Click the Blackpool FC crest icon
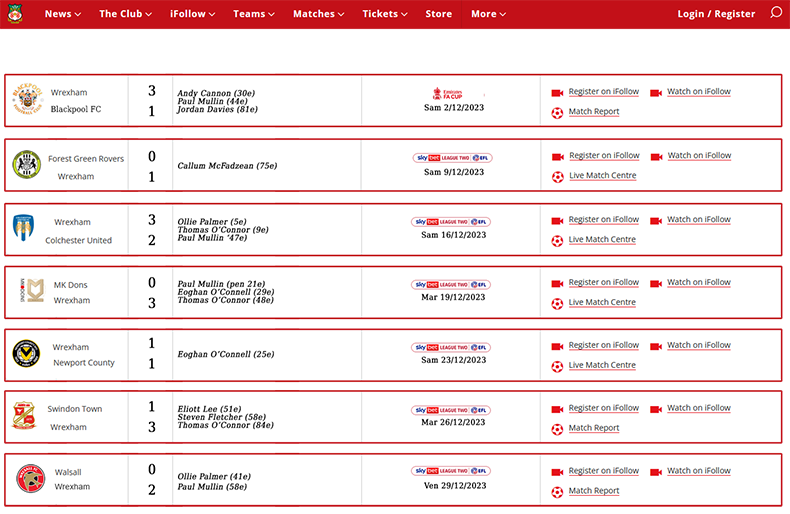The image size is (790, 514). point(26,100)
